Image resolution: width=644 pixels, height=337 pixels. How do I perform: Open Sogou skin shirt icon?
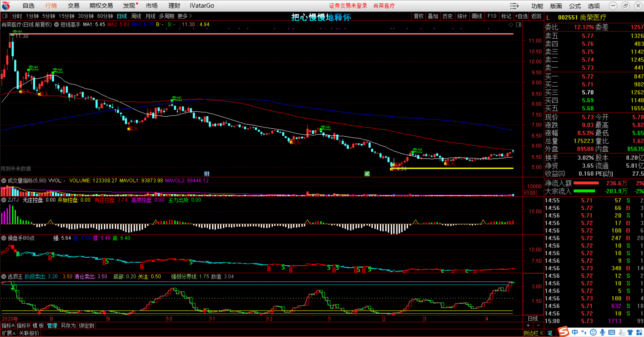[x=630, y=332]
